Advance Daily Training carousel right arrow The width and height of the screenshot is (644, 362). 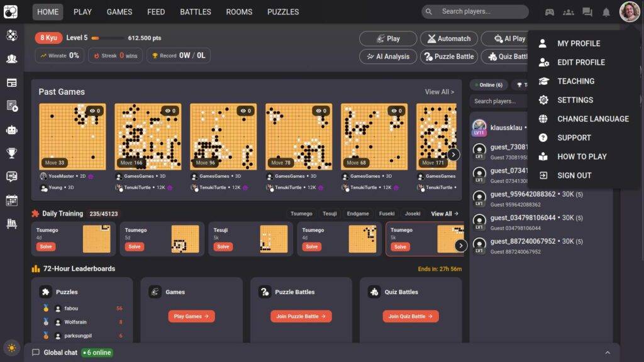click(460, 245)
